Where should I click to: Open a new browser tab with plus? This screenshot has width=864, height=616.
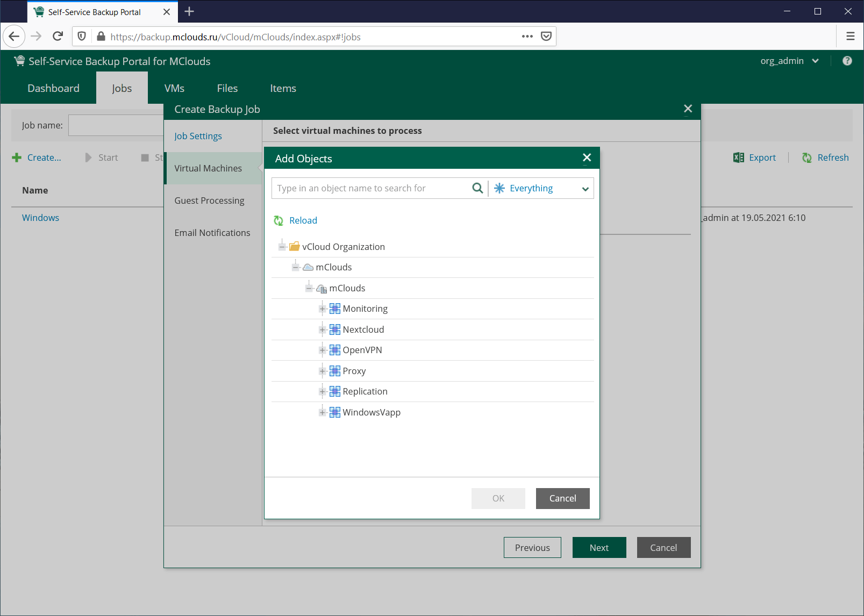click(x=189, y=11)
